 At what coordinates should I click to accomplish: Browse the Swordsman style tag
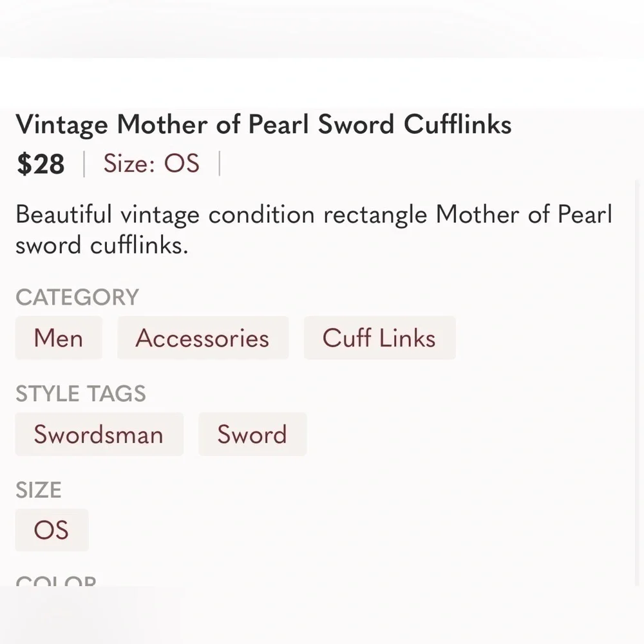pyautogui.click(x=99, y=434)
